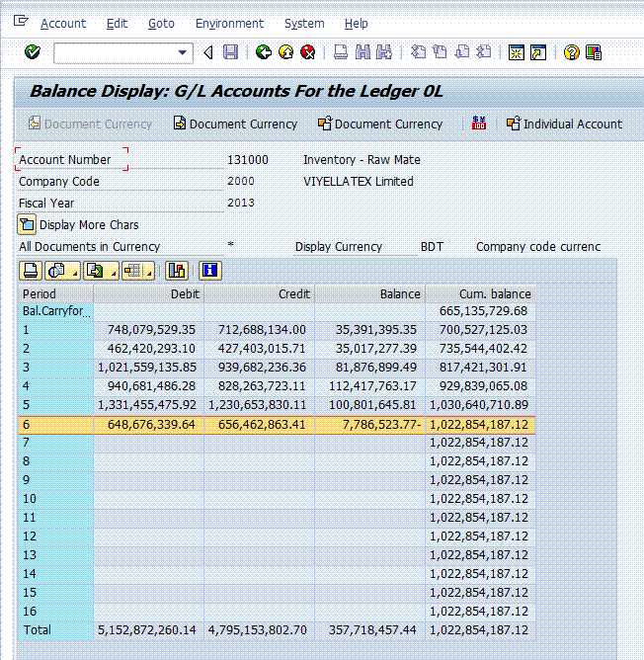Click total debit 5,152,872,260.14

(x=147, y=630)
